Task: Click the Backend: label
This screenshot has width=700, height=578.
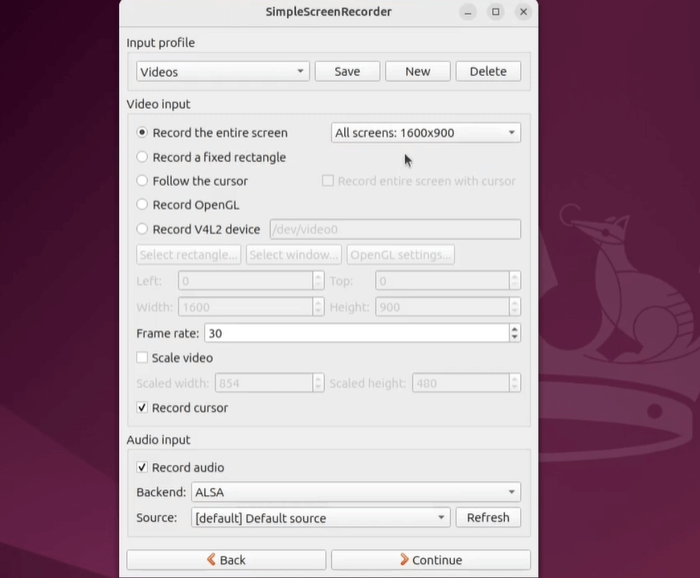Action: coord(161,492)
